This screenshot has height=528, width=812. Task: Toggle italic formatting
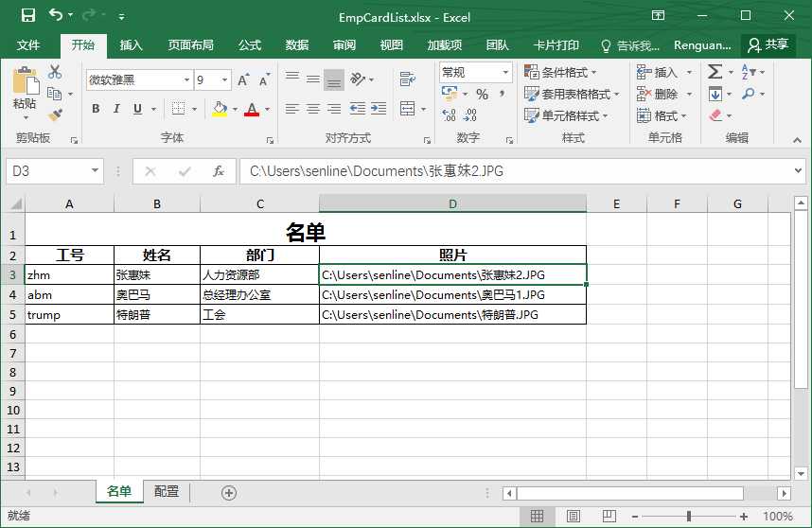116,109
